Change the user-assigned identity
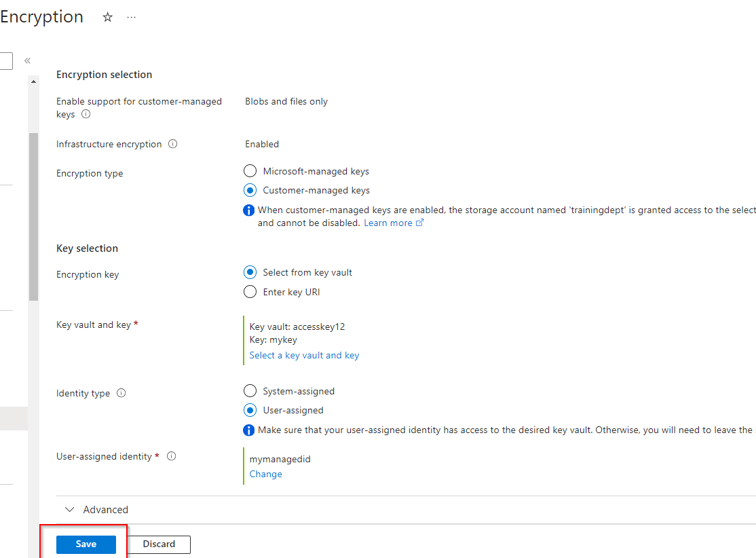 (265, 474)
